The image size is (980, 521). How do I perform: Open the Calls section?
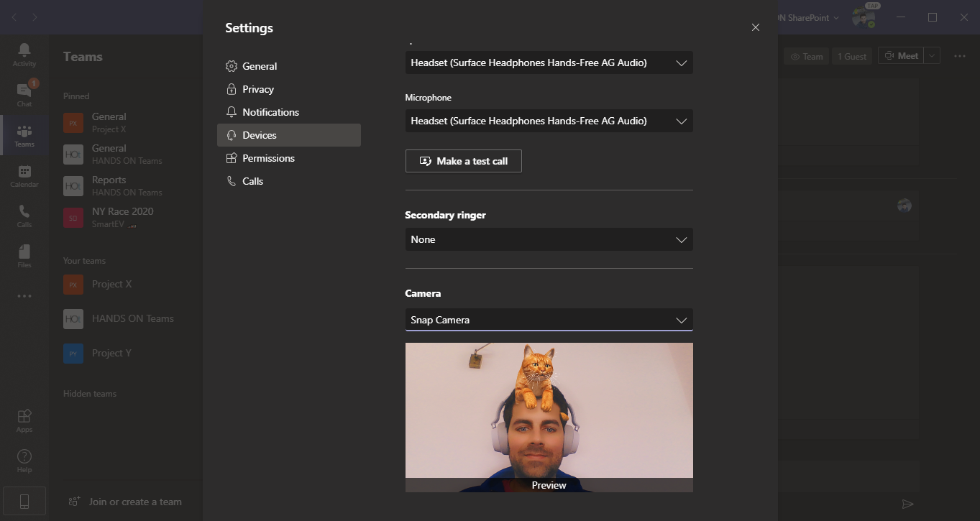tap(24, 215)
